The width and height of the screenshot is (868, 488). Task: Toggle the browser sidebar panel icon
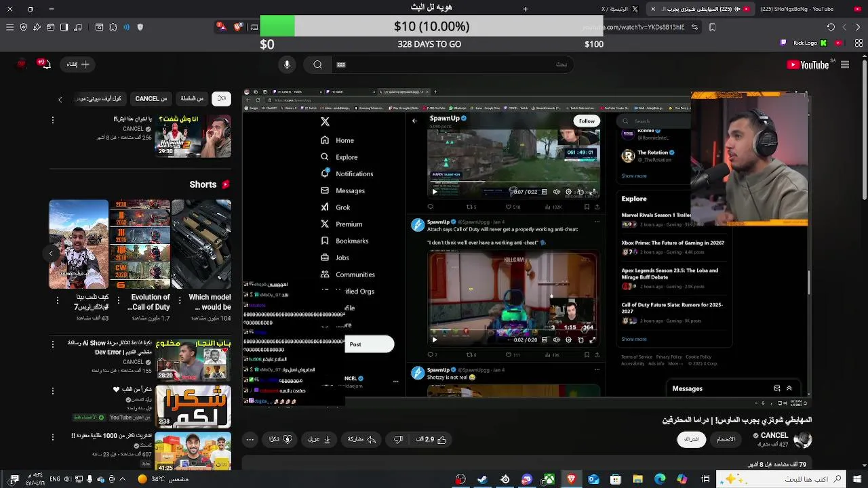tap(64, 27)
